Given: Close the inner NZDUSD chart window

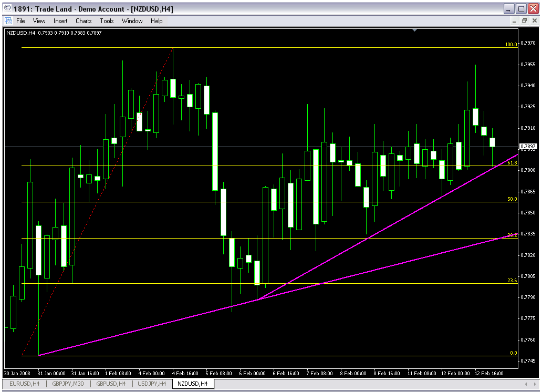Looking at the screenshot, I should coord(535,21).
